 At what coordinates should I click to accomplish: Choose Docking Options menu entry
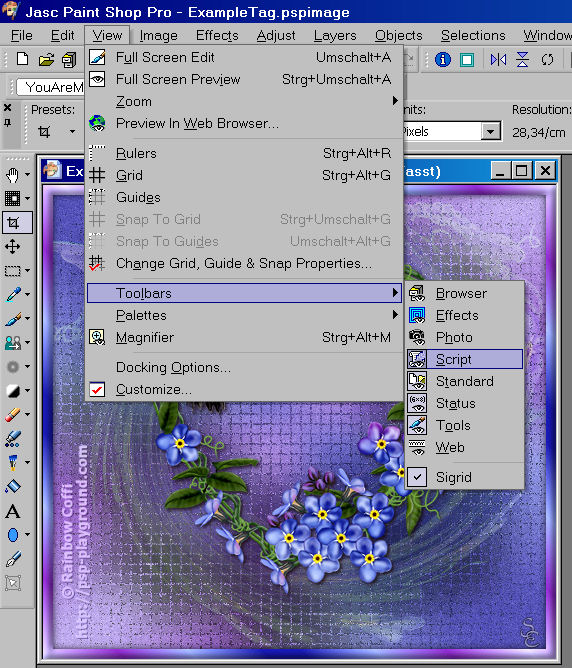[244, 367]
